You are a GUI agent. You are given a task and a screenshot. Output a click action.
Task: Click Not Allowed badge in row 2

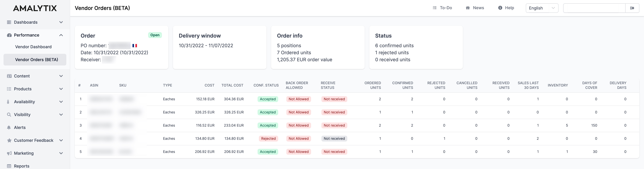tap(298, 112)
